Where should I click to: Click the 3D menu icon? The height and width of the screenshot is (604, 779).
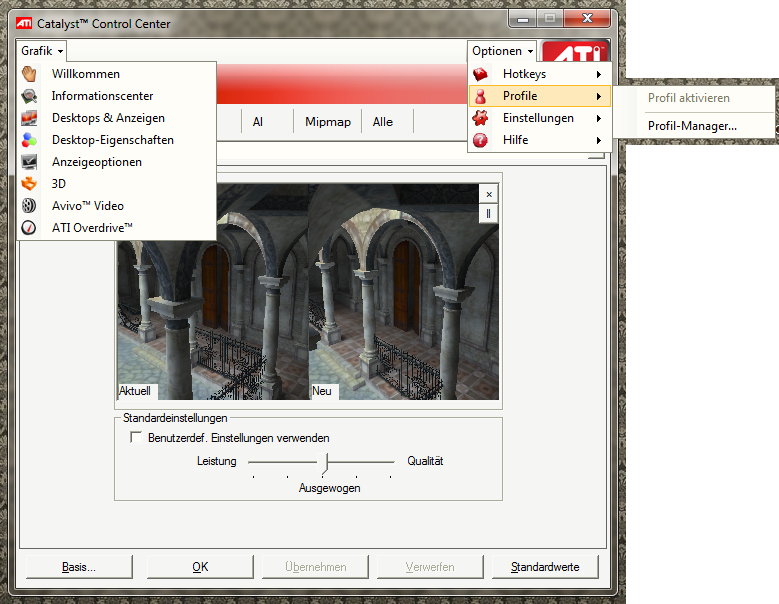[30, 184]
